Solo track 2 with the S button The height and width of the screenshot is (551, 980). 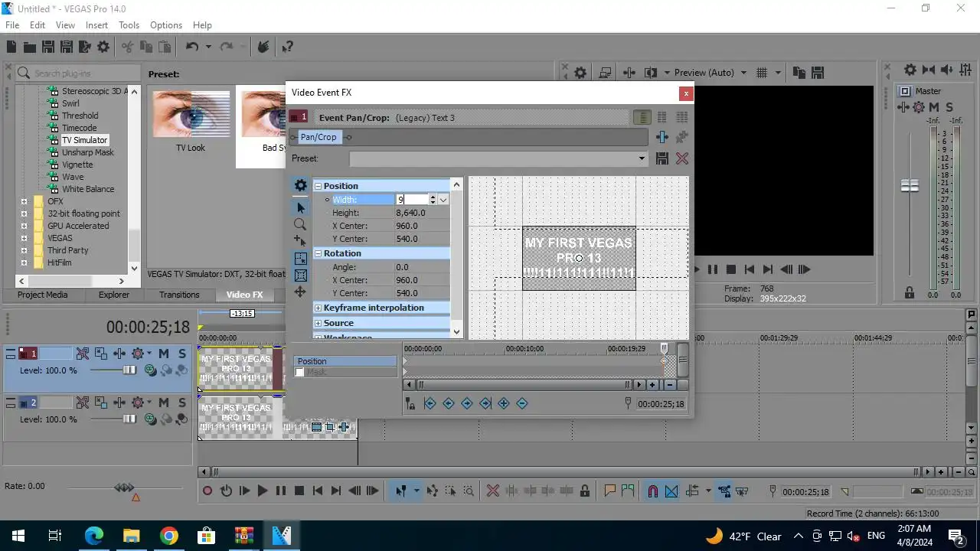pos(181,403)
